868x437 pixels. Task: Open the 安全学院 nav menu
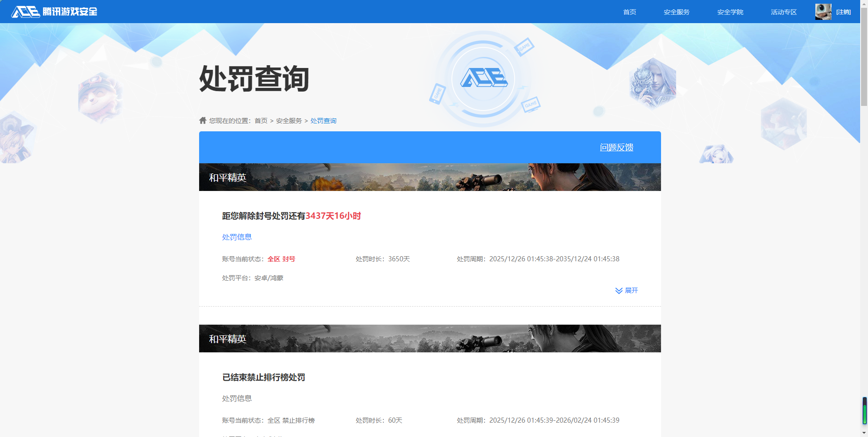coord(730,12)
